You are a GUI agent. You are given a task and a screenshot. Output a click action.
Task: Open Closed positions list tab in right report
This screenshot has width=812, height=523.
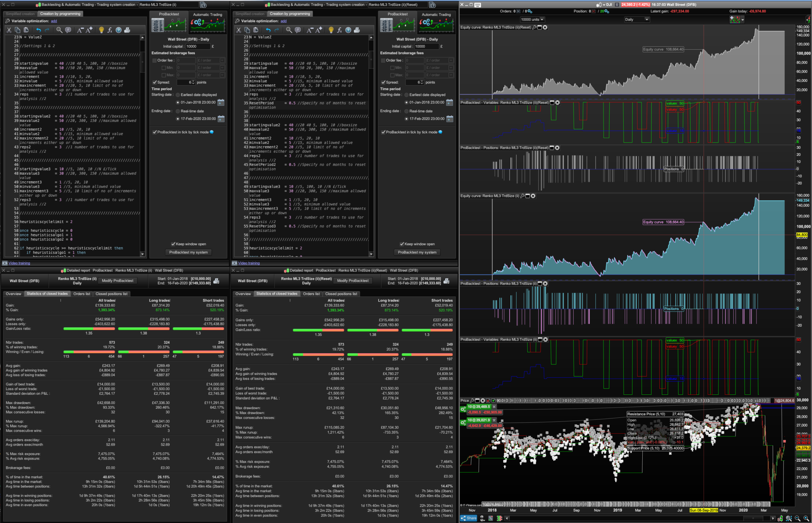pos(341,294)
